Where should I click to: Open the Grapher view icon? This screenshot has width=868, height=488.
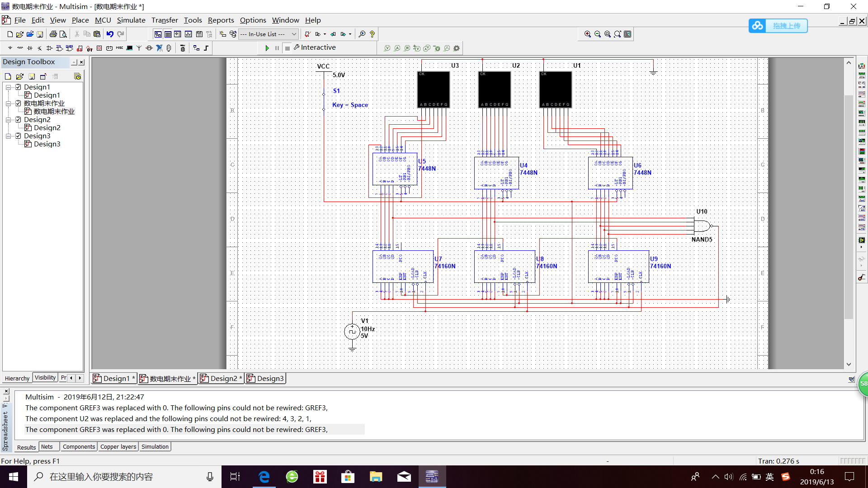[x=188, y=34]
